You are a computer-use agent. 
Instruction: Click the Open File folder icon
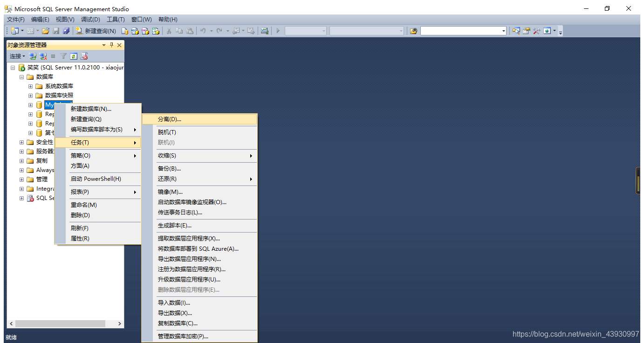pyautogui.click(x=46, y=31)
